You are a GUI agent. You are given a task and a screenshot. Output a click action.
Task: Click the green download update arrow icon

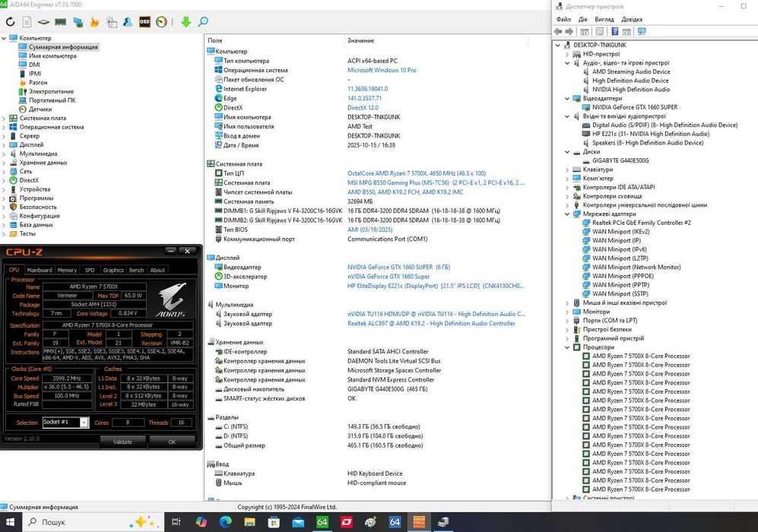[x=186, y=22]
